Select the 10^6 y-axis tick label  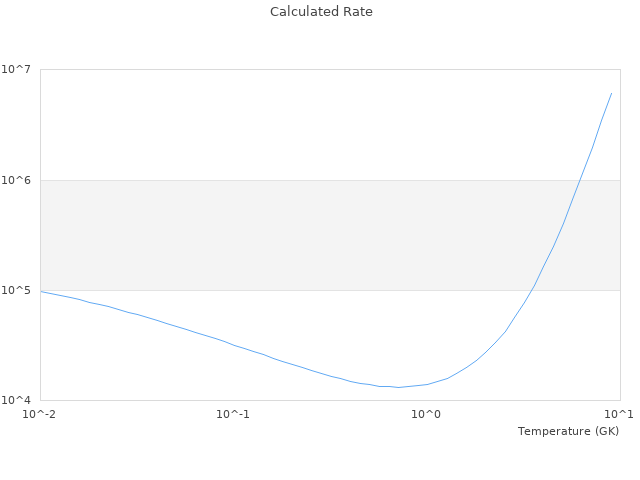click(19, 180)
